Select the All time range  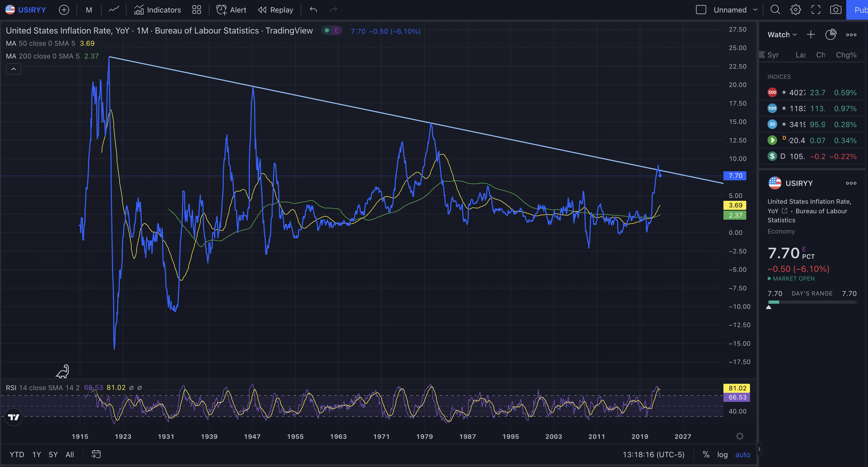[70, 455]
